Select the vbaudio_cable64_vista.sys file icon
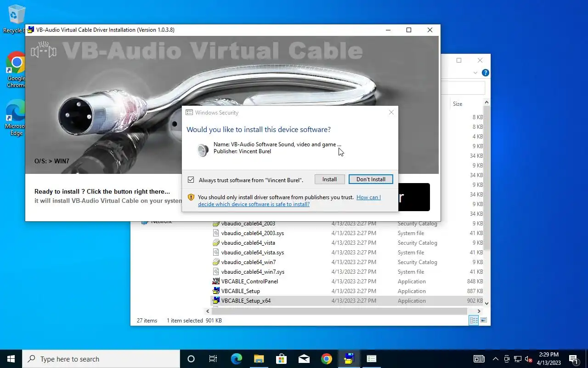 click(216, 253)
